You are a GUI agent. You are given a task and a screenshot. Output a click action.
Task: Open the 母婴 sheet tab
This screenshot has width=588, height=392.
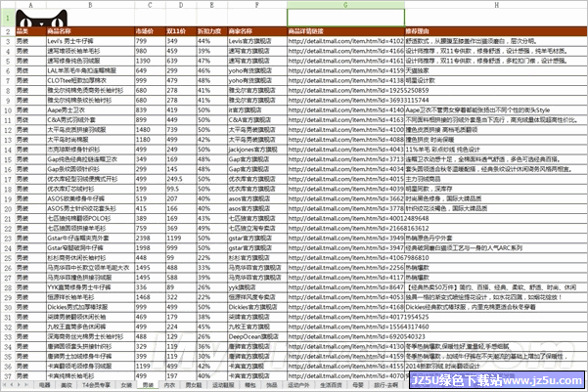point(358,385)
